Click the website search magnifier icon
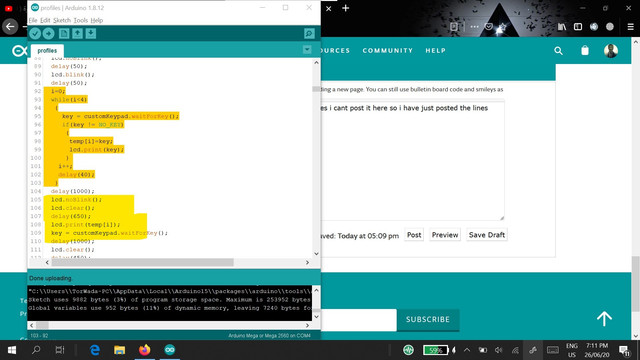640x360 pixels. click(x=558, y=51)
